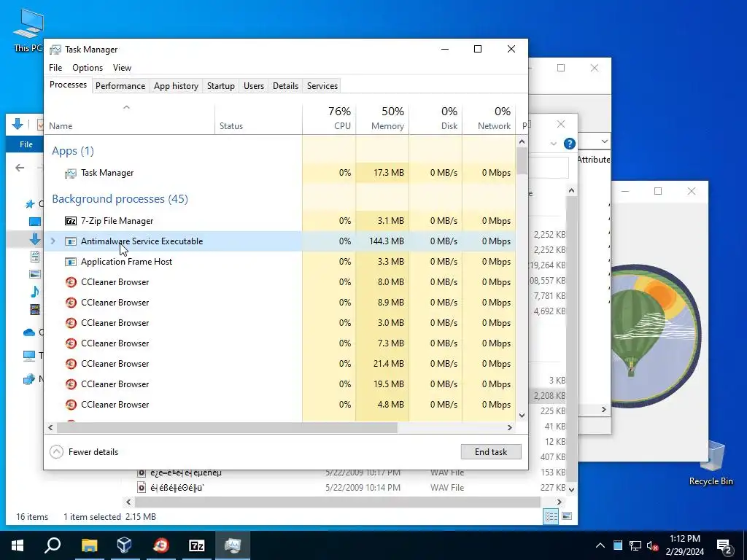Open This PC desktop icon
The width and height of the screenshot is (747, 560).
28,30
